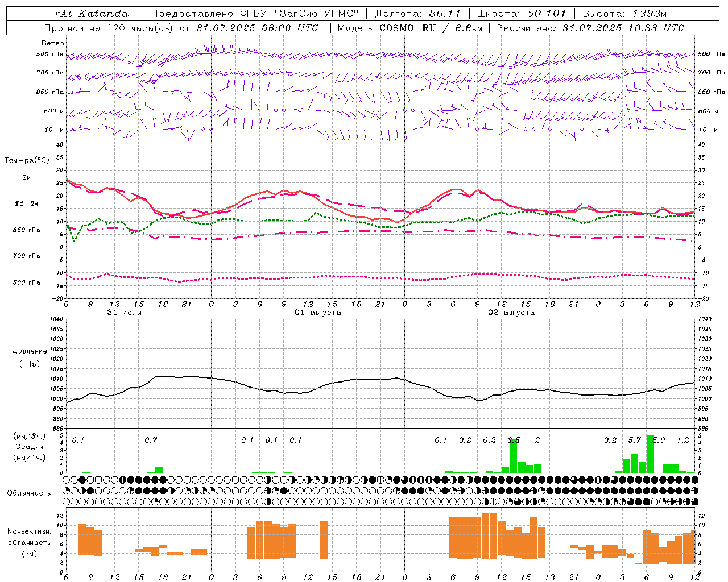Screen dimensions: 728x582
Task: Click the precipitation amount 5.7
Action: pos(635,440)
